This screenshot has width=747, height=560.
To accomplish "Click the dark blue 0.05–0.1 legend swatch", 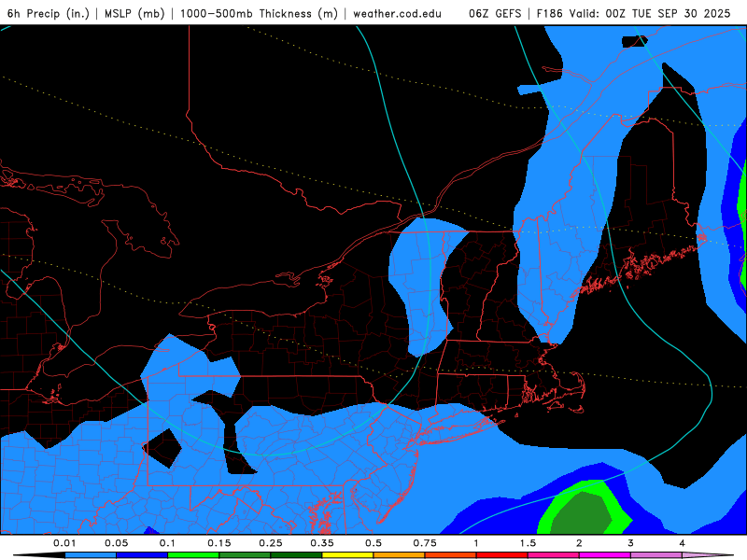I will [142, 555].
